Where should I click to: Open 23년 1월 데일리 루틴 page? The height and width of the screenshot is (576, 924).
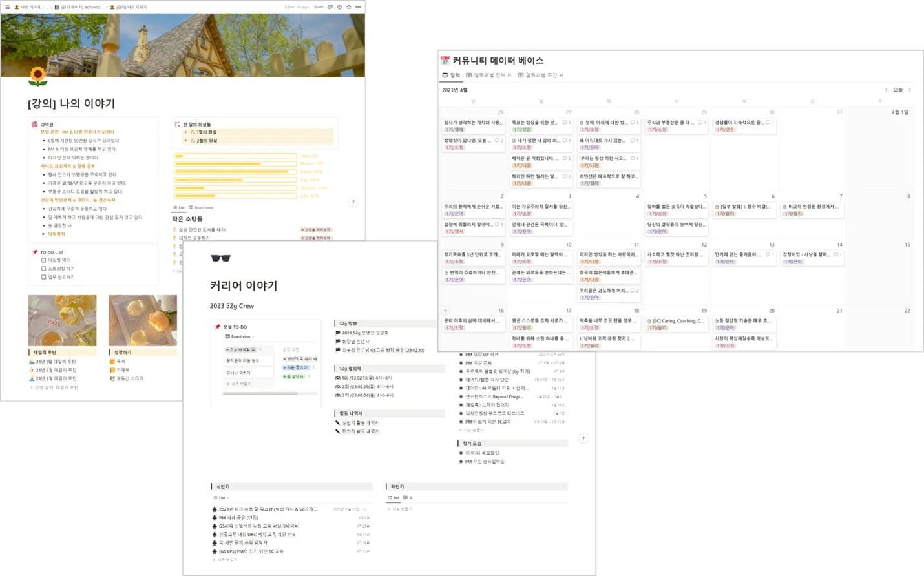click(x=53, y=362)
